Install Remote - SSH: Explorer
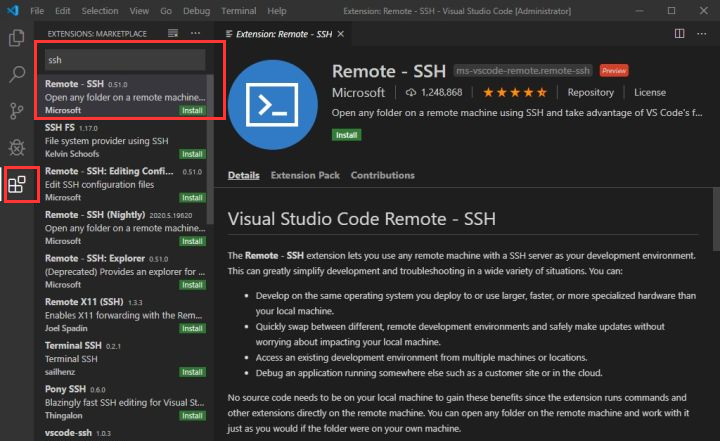The image size is (720, 441). 192,285
